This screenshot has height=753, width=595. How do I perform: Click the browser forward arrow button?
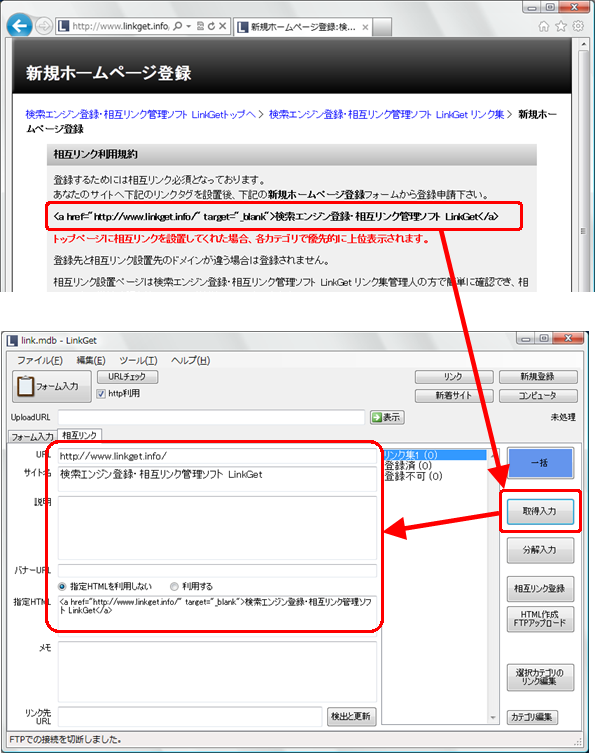tap(44, 26)
